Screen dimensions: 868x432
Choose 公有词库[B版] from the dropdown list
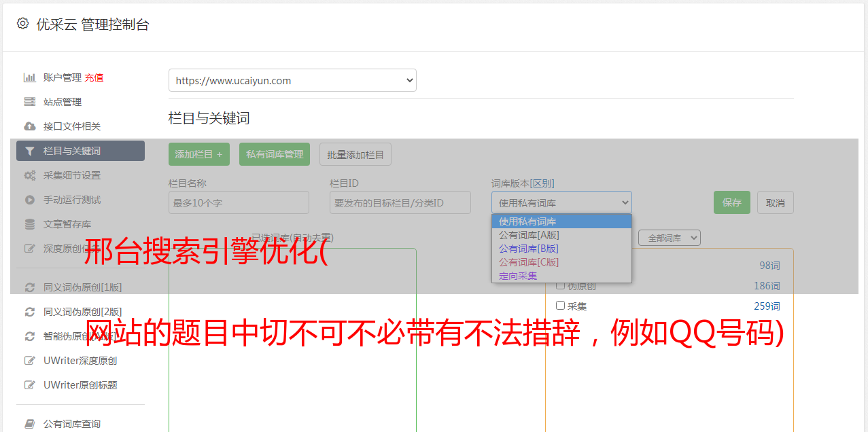561,249
